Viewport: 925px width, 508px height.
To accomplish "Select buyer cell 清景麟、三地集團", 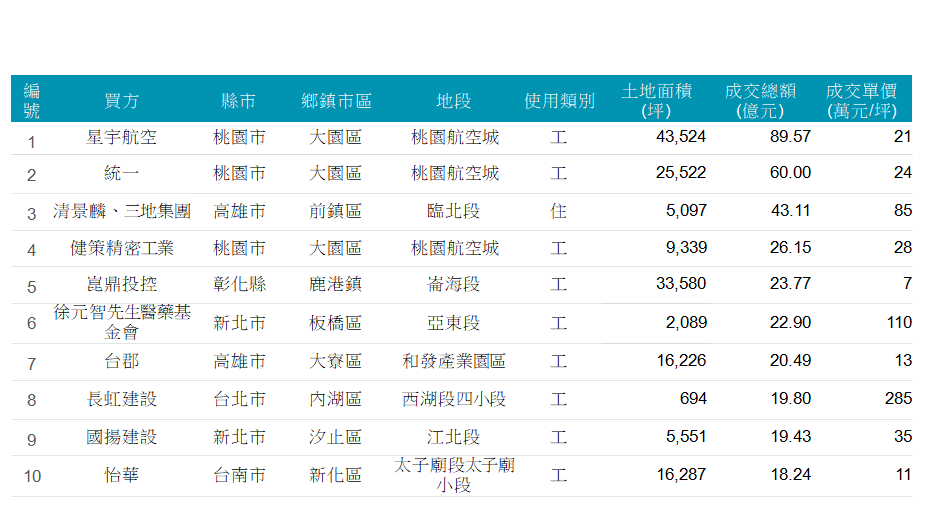I will tap(122, 211).
